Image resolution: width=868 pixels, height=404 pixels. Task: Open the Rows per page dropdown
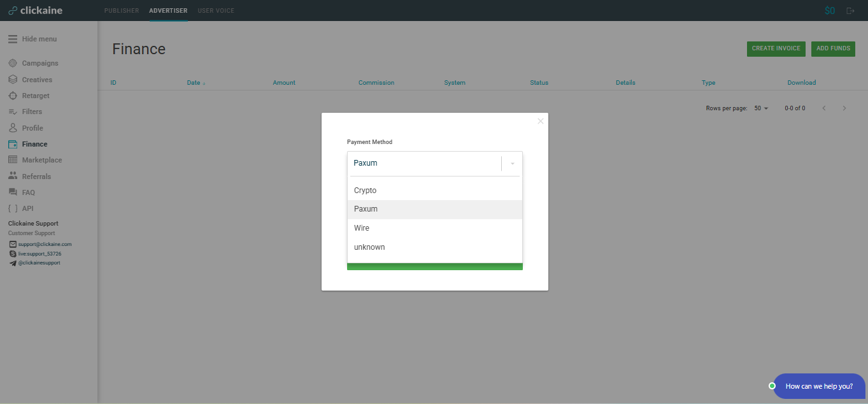(x=761, y=108)
